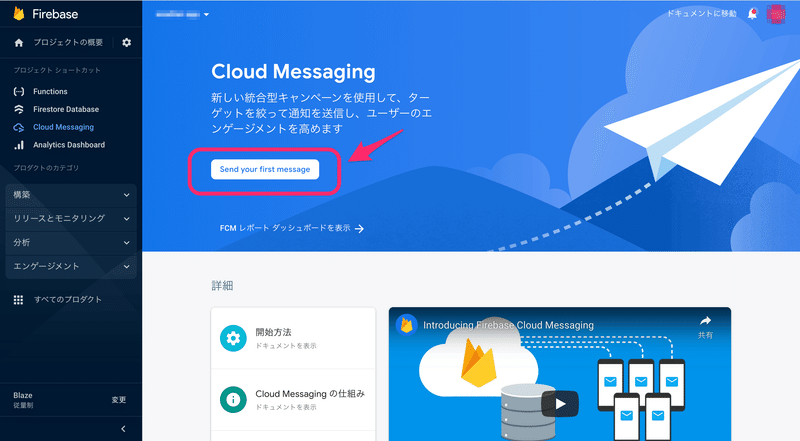Open the notifications bell
800x441 pixels.
point(752,14)
